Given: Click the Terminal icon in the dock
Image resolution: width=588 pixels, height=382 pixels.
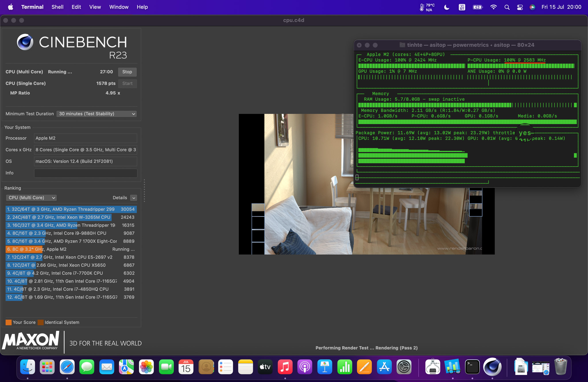Looking at the screenshot, I should point(472,367).
